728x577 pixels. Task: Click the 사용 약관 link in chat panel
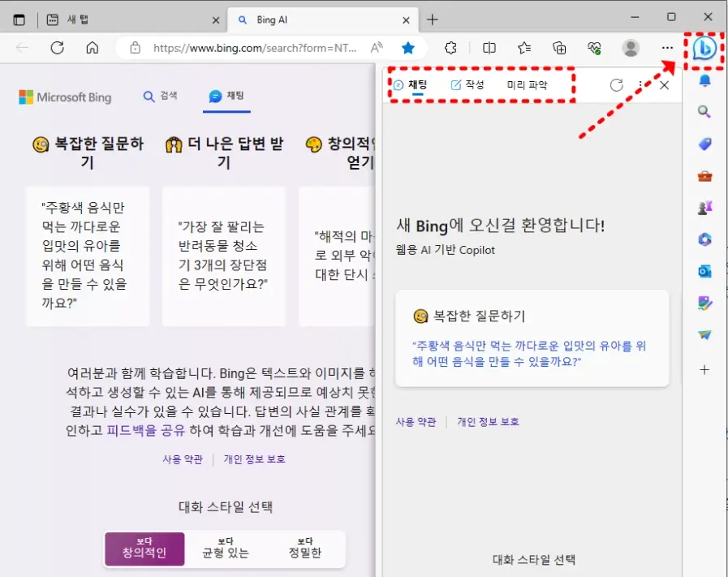(x=416, y=421)
